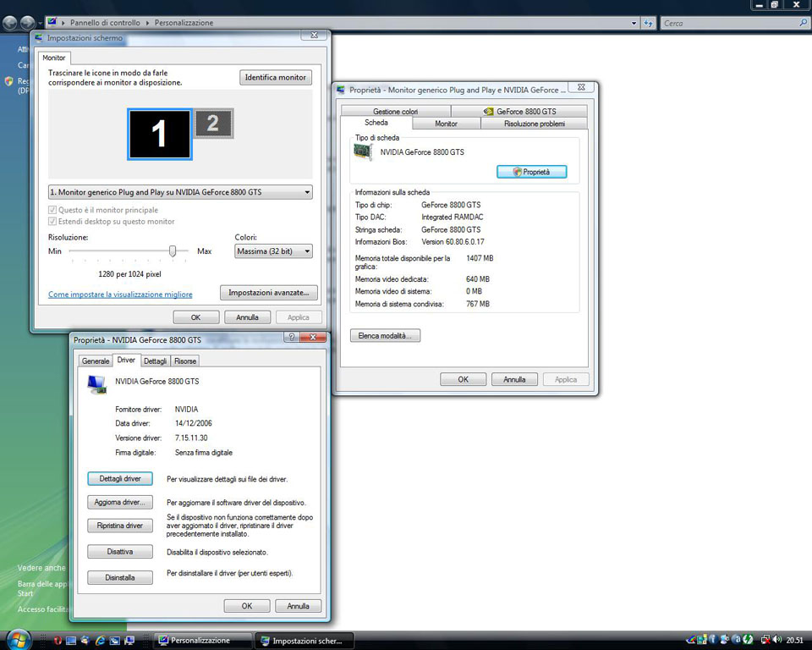Viewport: 812px width, 650px height.
Task: Click the help question mark in NVIDIA properties
Action: [x=292, y=337]
